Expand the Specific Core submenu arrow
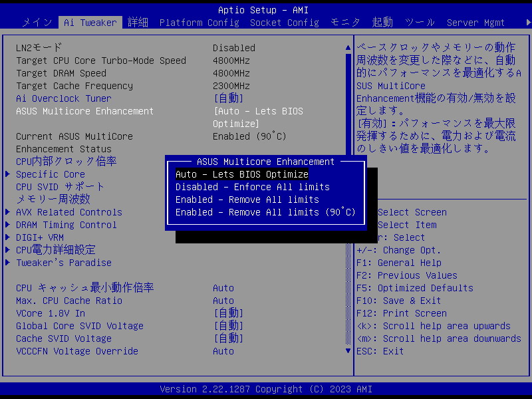532x399 pixels. click(7, 174)
